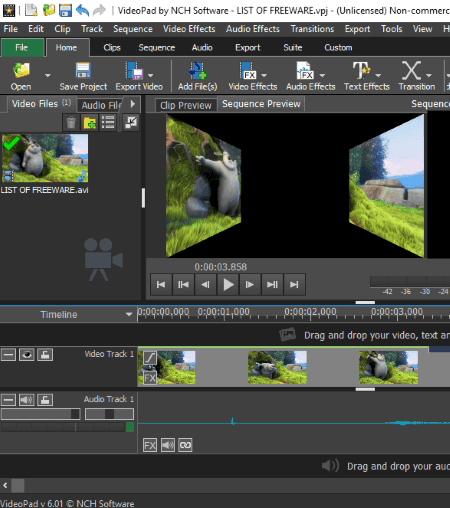This screenshot has width=450, height=508.
Task: Open the Video Effects dropdown arrow
Action: (264, 76)
